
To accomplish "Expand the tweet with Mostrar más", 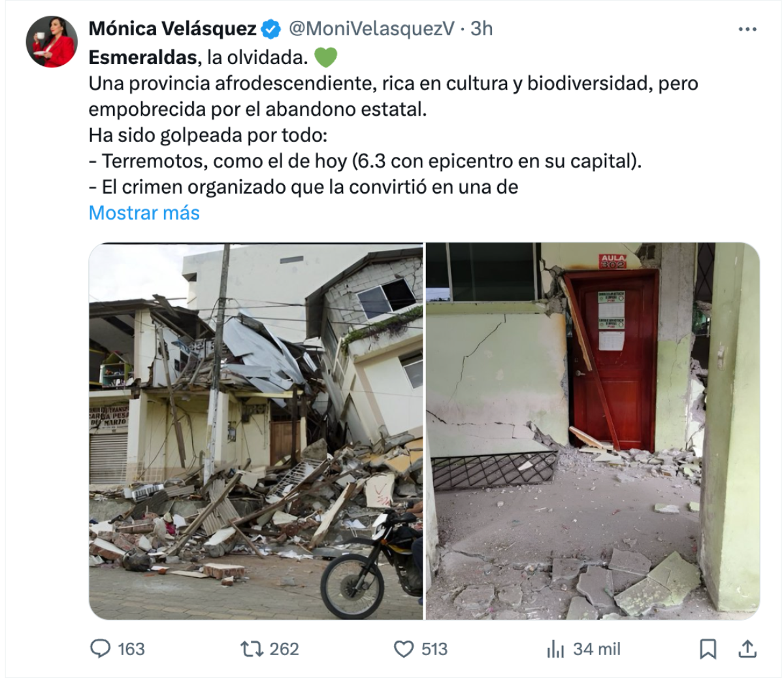I will pos(144,212).
